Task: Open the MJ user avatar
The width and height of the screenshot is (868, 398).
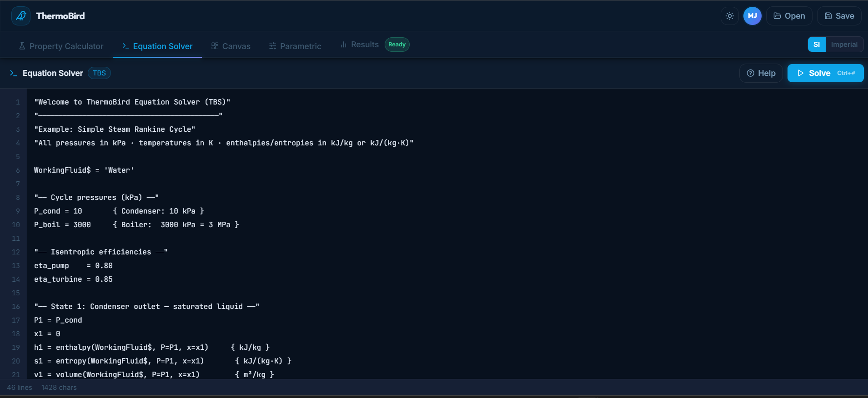Action: 753,16
